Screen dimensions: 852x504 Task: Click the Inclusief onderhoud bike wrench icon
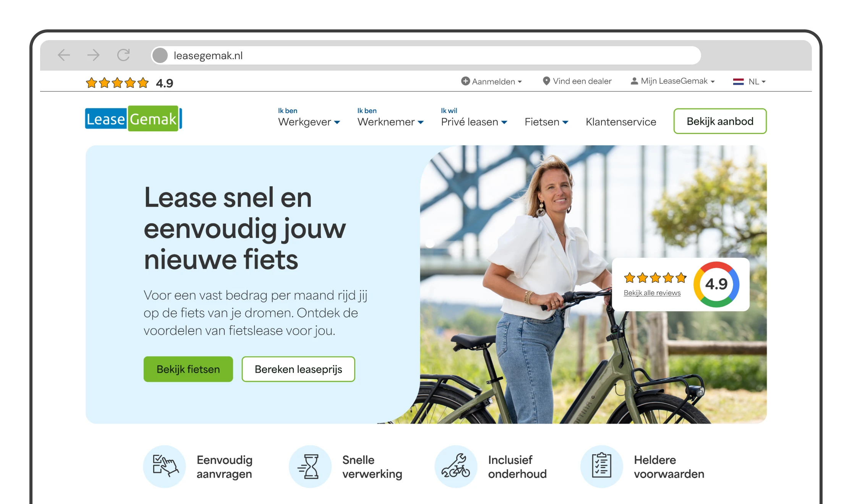pos(456,466)
